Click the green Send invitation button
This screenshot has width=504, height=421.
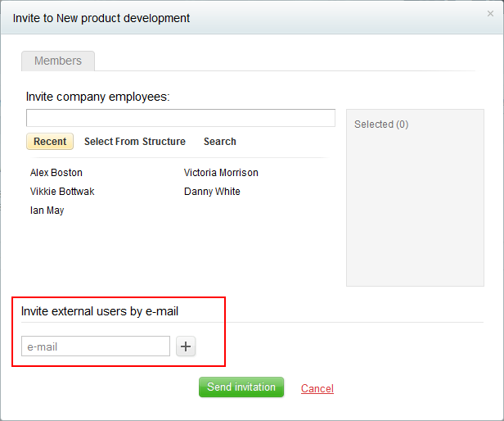(241, 387)
